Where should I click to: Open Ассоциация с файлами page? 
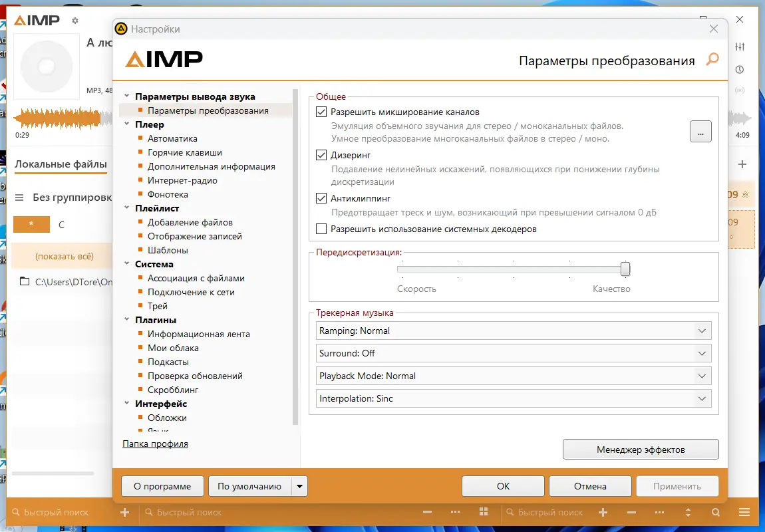196,278
